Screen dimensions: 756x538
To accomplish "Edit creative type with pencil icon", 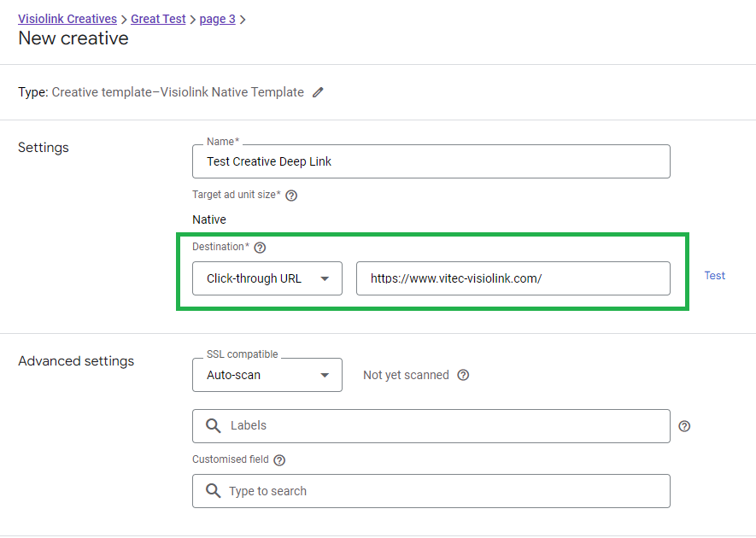I will [x=318, y=92].
